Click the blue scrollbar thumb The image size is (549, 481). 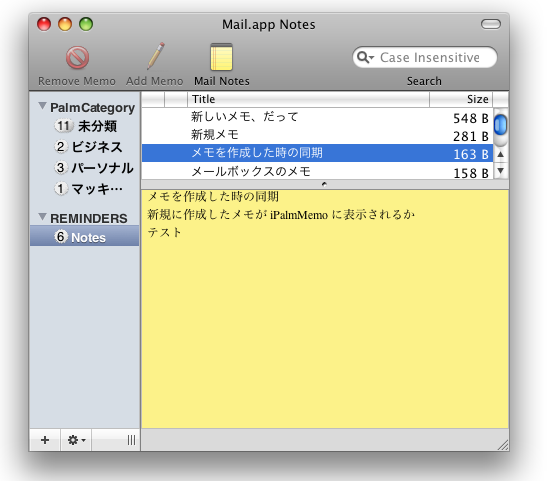(x=501, y=124)
